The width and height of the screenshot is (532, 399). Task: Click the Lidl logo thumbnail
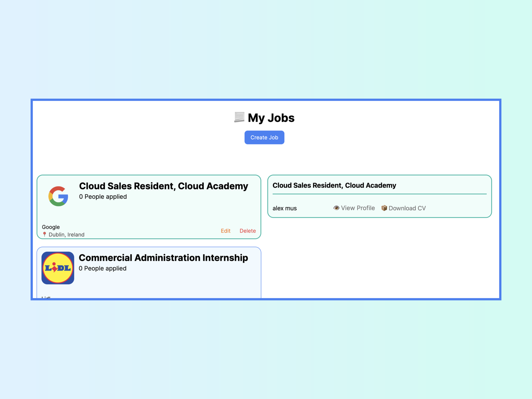pos(58,268)
